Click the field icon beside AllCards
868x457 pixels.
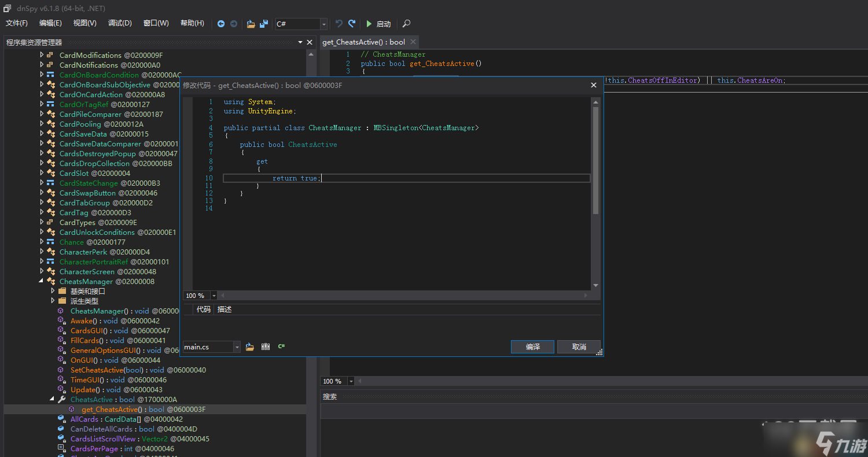pyautogui.click(x=61, y=419)
